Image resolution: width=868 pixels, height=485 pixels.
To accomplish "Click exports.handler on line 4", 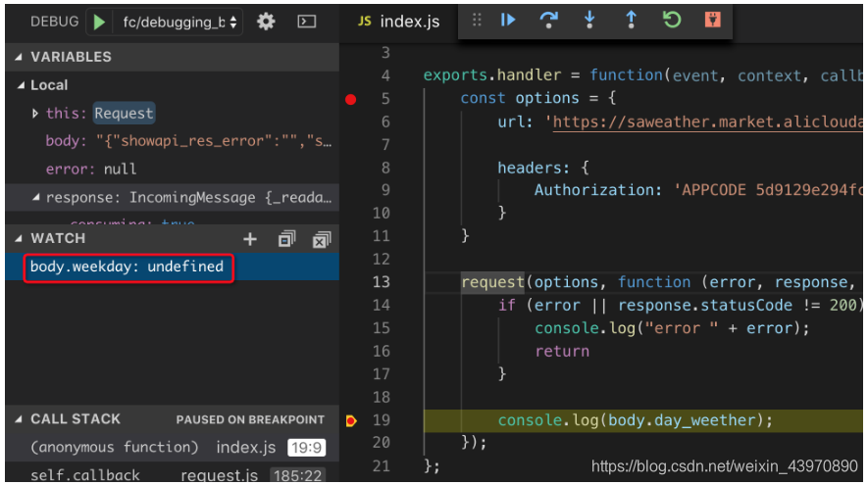I will point(492,74).
